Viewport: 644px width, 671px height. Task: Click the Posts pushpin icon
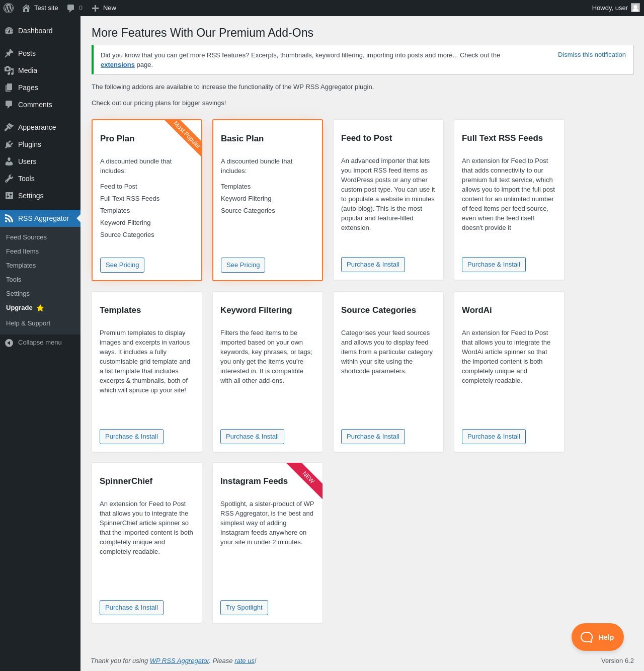tap(9, 53)
